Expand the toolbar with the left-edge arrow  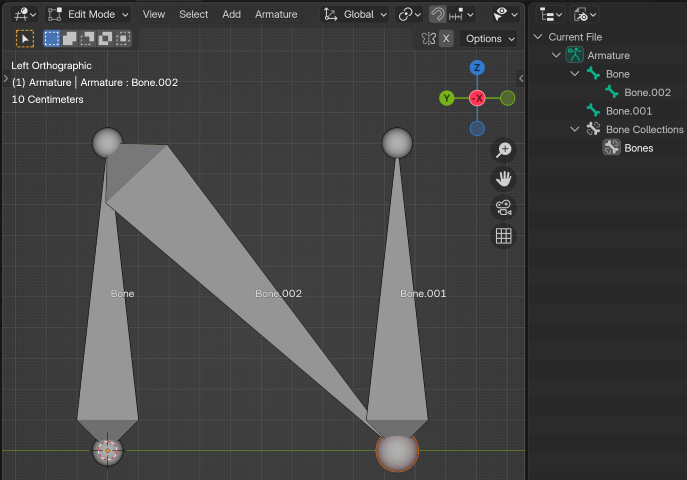tap(6, 79)
